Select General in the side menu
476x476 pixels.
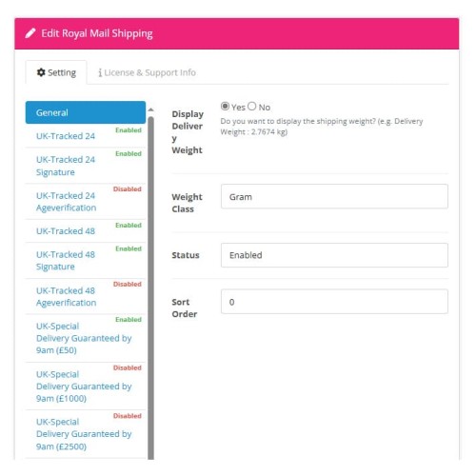point(86,112)
